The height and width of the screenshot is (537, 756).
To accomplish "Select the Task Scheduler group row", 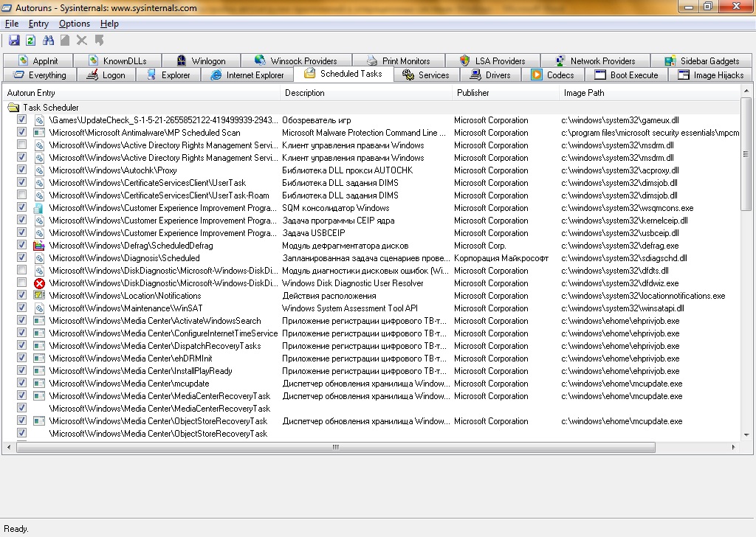I will click(371, 108).
